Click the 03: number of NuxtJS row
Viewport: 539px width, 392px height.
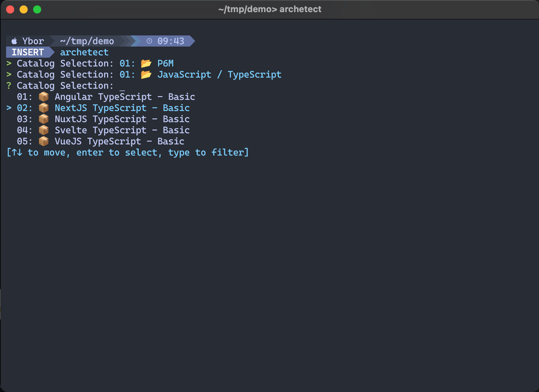point(25,119)
